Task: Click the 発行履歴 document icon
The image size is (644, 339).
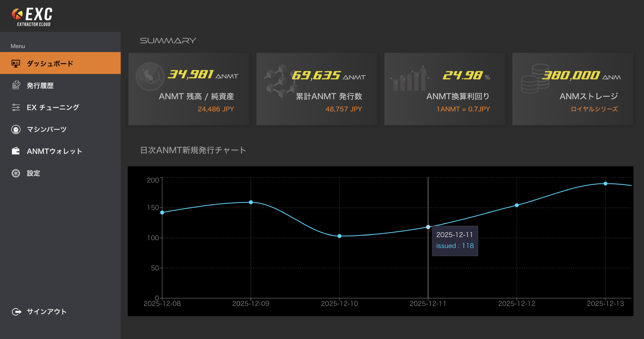Action: tap(16, 85)
